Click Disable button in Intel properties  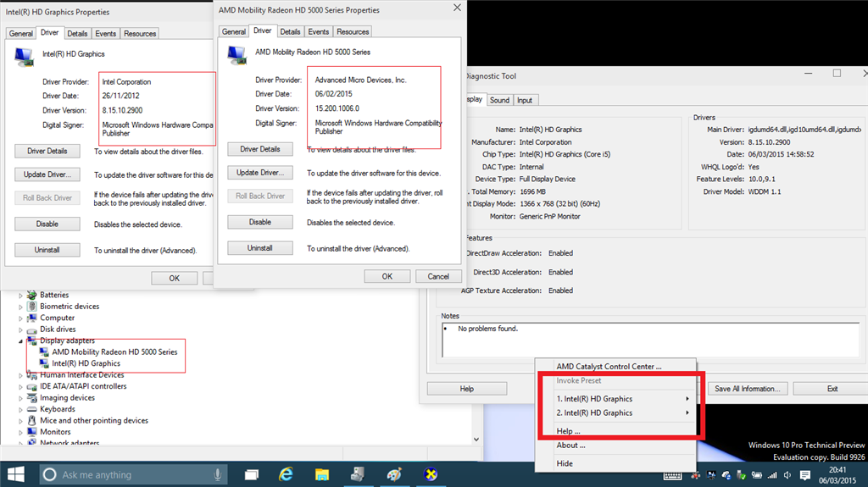tap(47, 224)
